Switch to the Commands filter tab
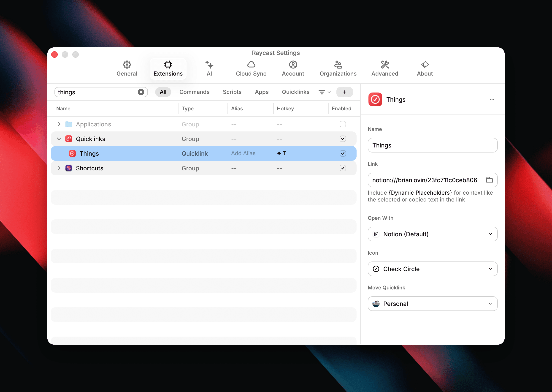 pos(194,92)
